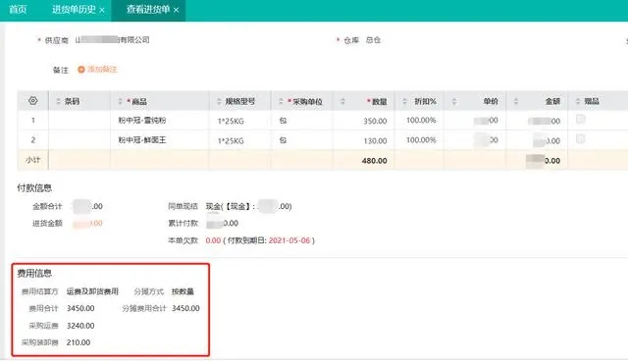Sort by the 规格型号 column arrows

pyautogui.click(x=219, y=101)
